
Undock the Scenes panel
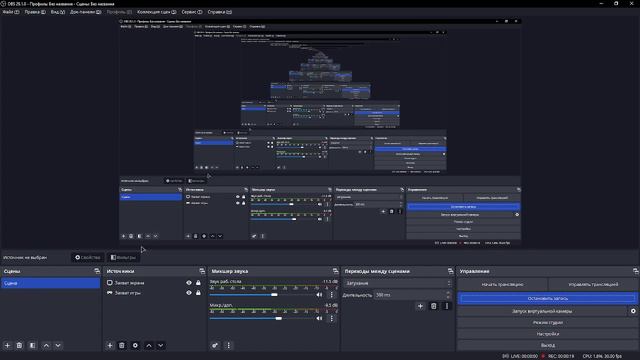(97, 271)
